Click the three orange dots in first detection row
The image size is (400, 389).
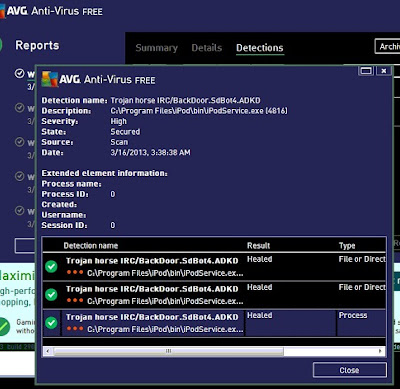(75, 272)
